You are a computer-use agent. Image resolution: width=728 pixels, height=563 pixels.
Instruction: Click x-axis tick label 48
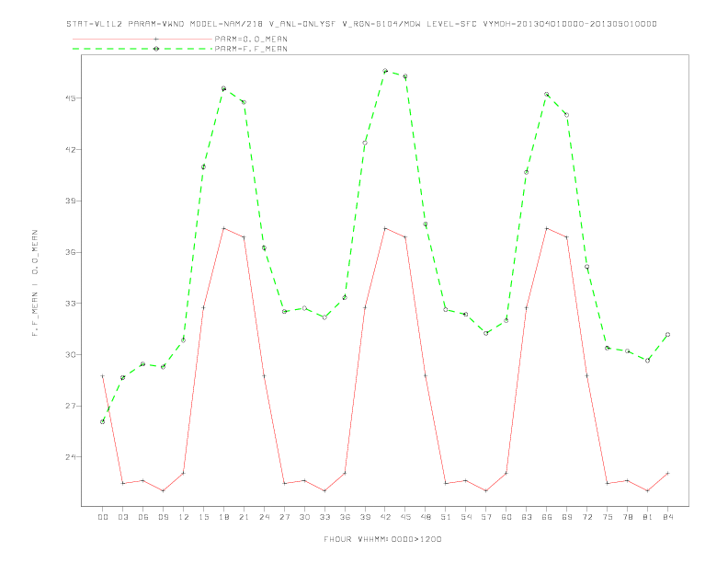click(x=426, y=517)
